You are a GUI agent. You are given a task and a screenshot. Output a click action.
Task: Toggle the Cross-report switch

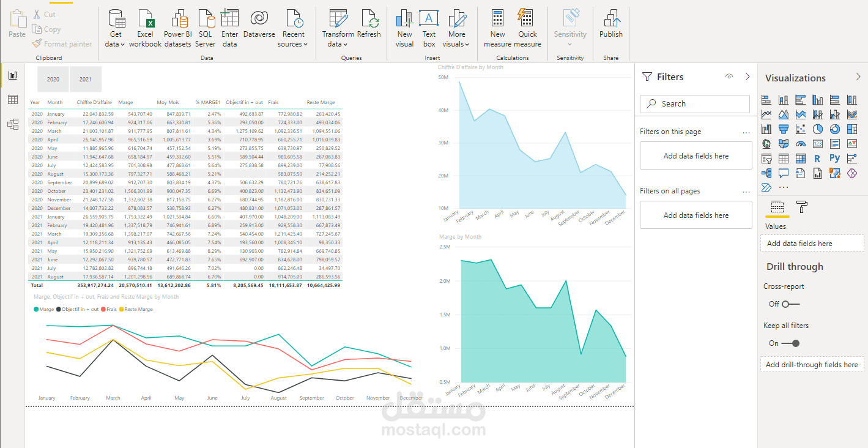click(791, 304)
